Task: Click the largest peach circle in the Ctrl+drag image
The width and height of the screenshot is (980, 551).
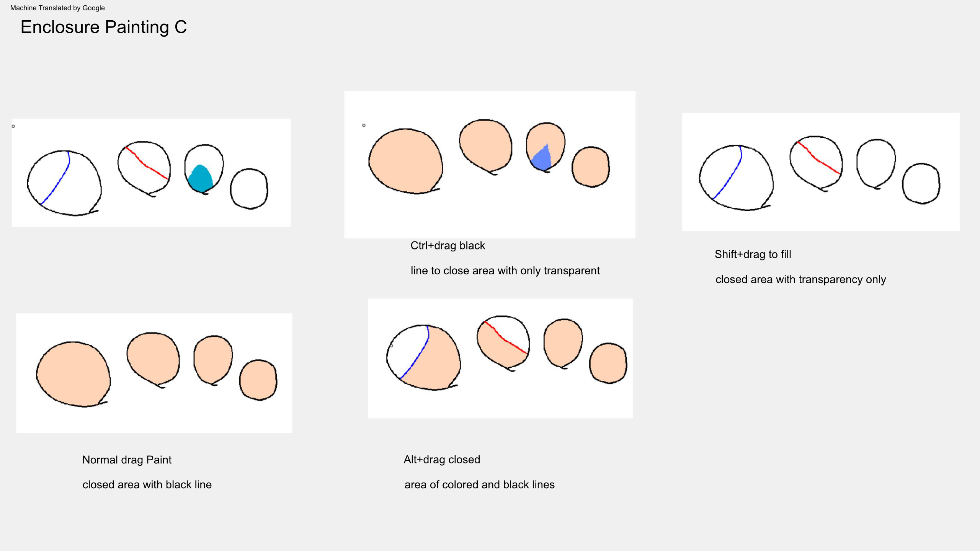Action: (405, 161)
